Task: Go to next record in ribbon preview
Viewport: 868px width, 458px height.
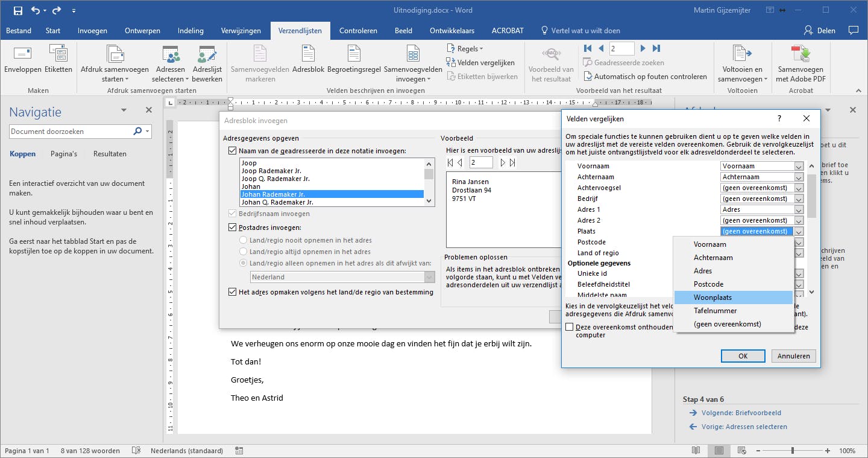Action: [643, 48]
